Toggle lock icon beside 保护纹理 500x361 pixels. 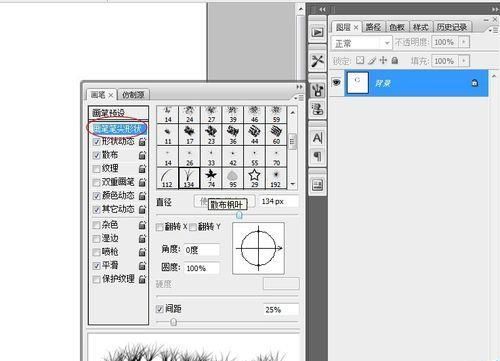click(x=142, y=279)
